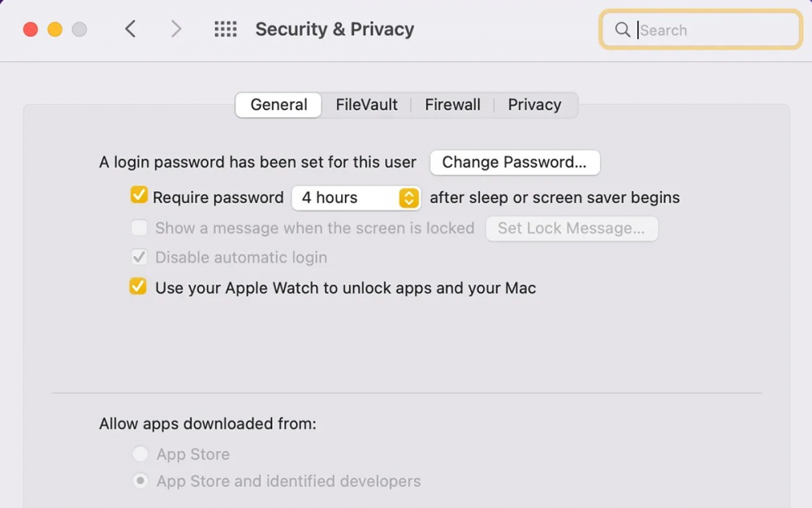
Task: Click the back navigation arrow
Action: [130, 29]
